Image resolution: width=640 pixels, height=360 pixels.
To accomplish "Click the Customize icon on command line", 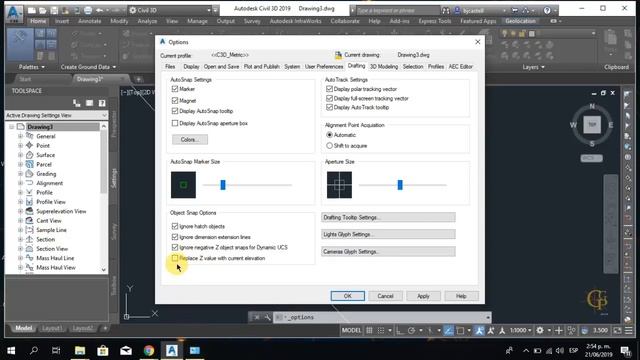I will coord(267,317).
